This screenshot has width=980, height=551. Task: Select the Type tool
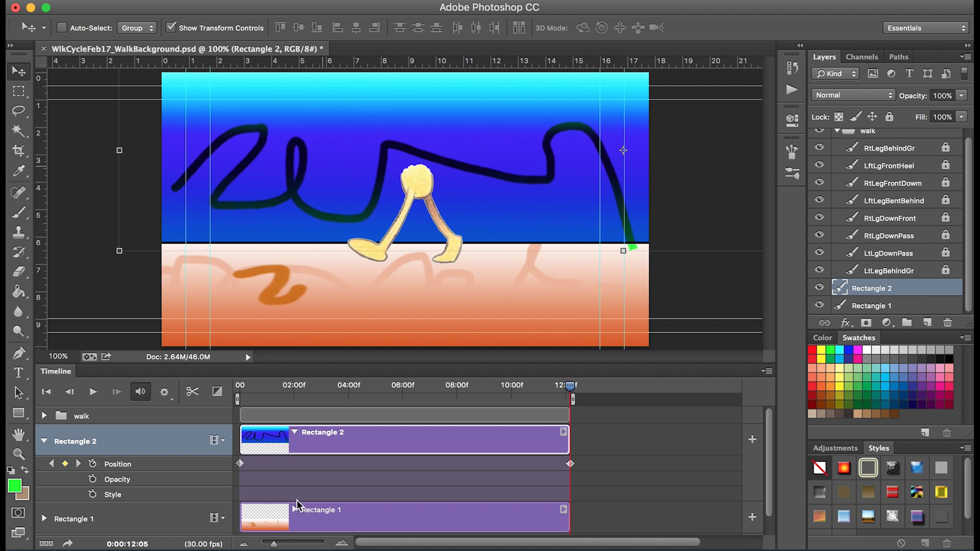coord(18,372)
